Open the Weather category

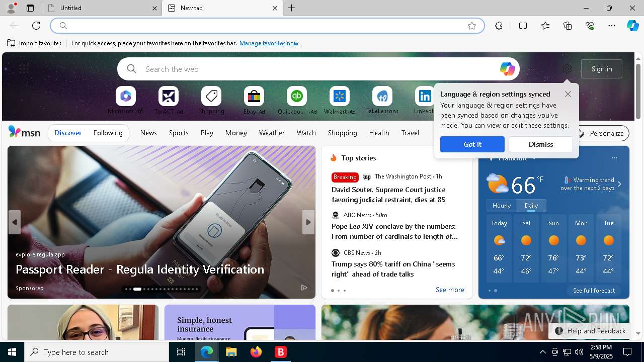tap(272, 133)
